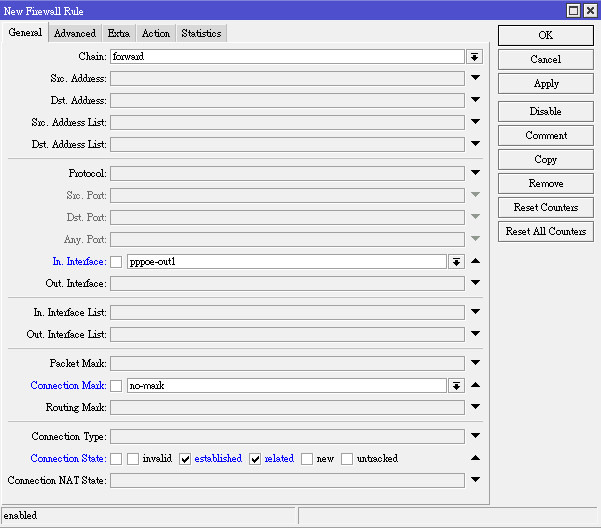Click the OK button
Image resolution: width=601 pixels, height=528 pixels.
pos(546,36)
